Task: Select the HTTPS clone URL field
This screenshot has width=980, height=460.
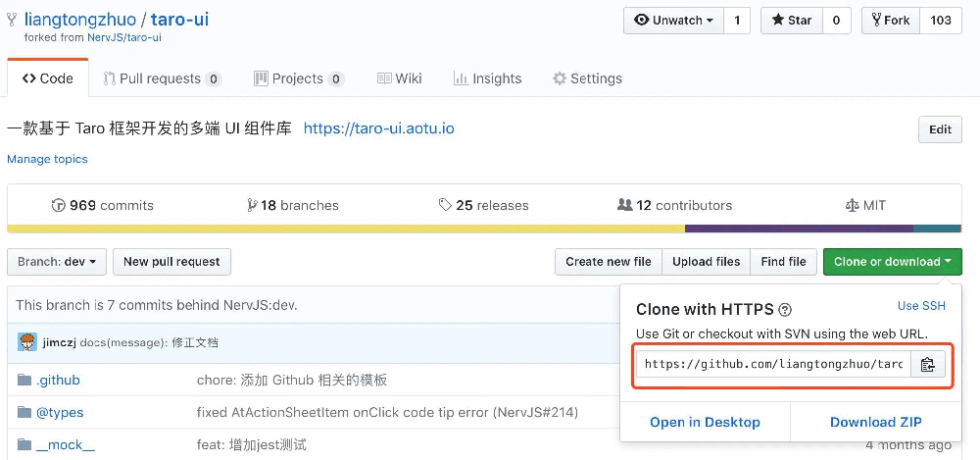Action: 773,364
